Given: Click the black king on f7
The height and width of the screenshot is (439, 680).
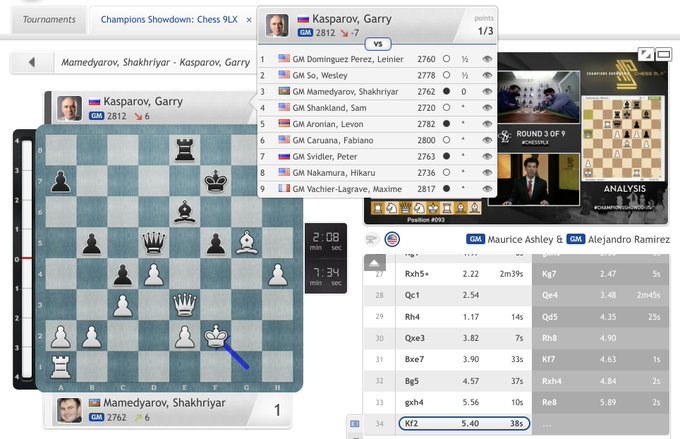Looking at the screenshot, I should (216, 181).
